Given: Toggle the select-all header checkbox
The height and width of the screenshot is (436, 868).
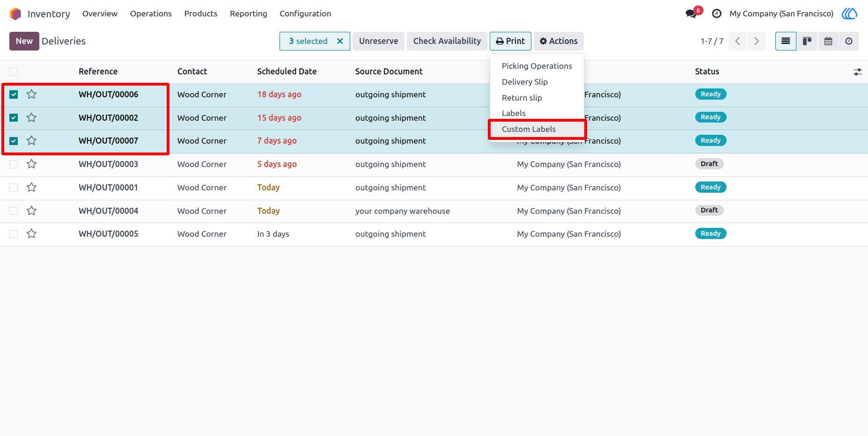Looking at the screenshot, I should (14, 72).
